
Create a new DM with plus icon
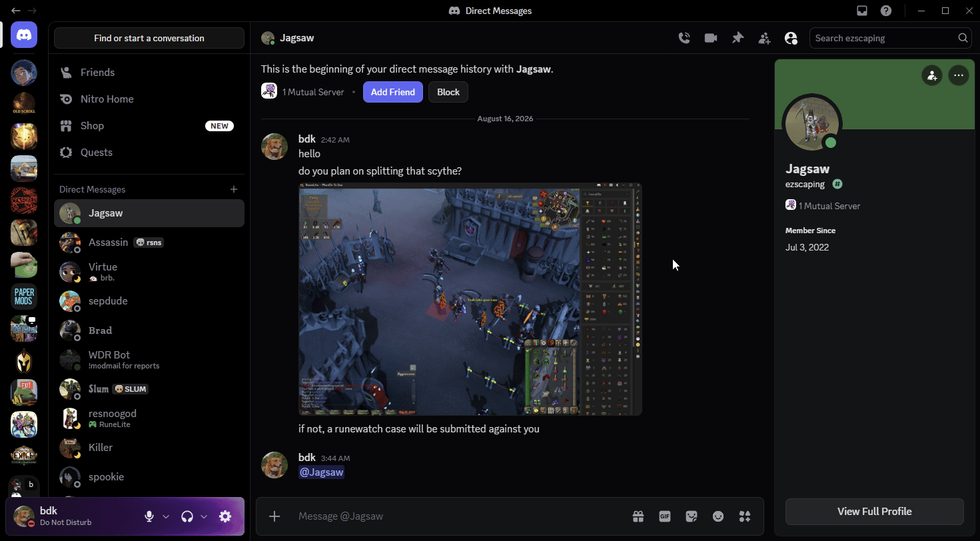click(234, 189)
